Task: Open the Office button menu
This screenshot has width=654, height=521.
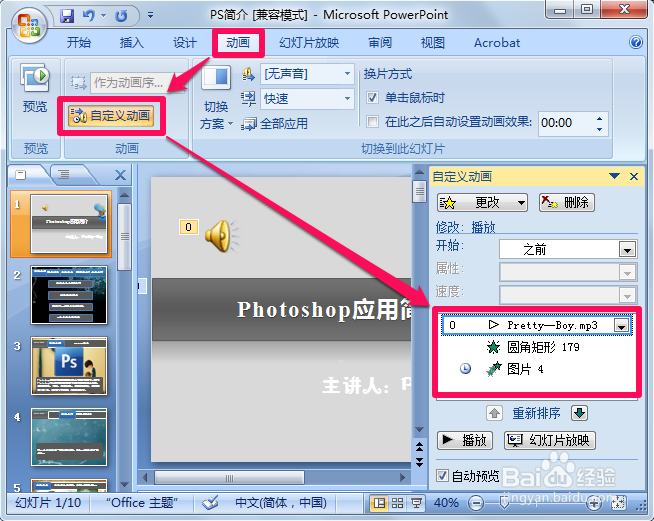Action: click(x=29, y=26)
